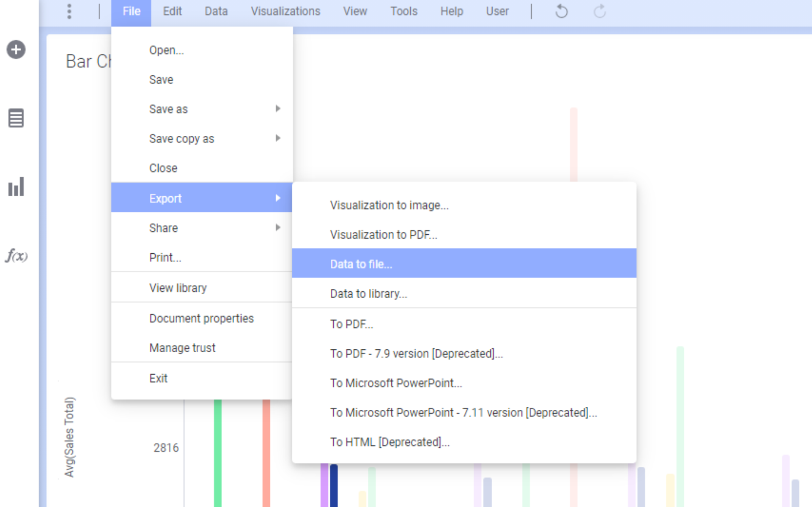Click the 2816 axis value label
The height and width of the screenshot is (507, 812).
[166, 448]
